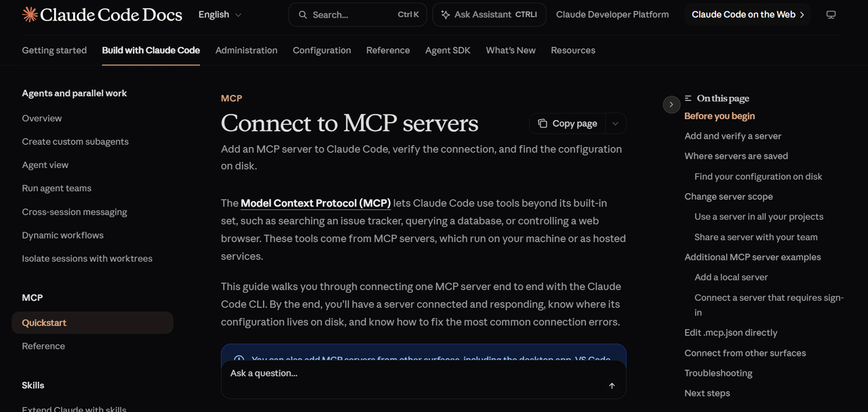The height and width of the screenshot is (412, 868).
Task: Switch to the Agent SDK tab
Action: click(448, 50)
